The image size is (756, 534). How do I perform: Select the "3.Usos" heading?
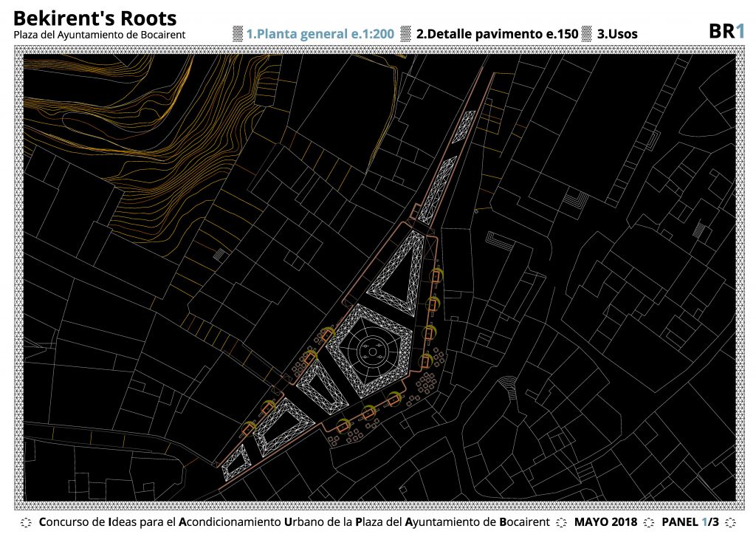(x=617, y=33)
